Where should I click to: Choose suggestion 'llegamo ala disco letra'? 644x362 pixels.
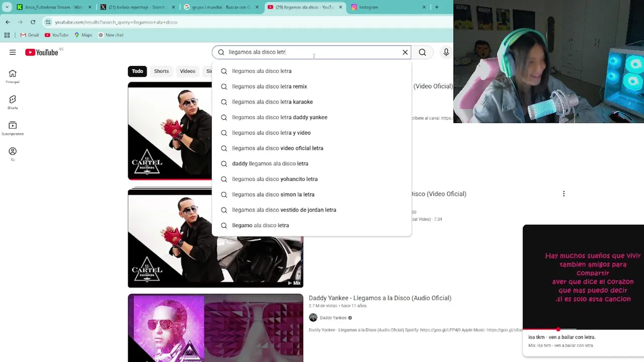311,225
